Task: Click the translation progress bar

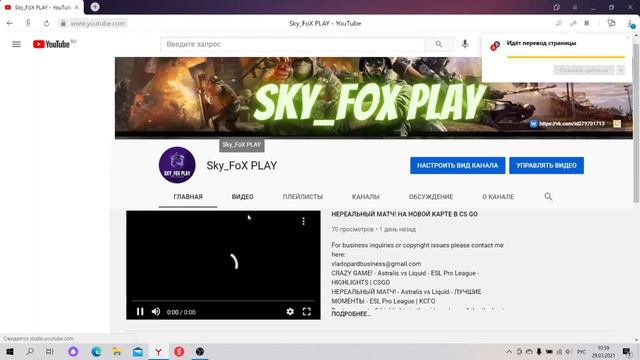Action: coord(566,57)
